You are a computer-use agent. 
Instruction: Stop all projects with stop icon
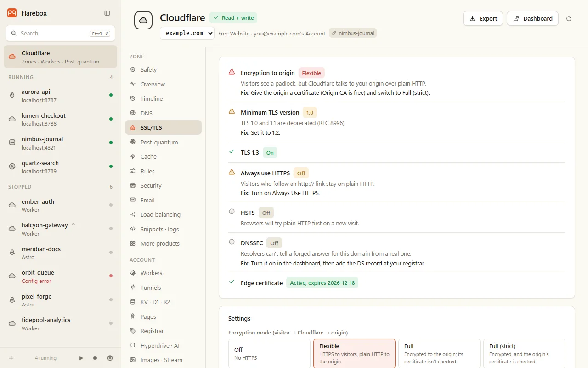coord(95,358)
